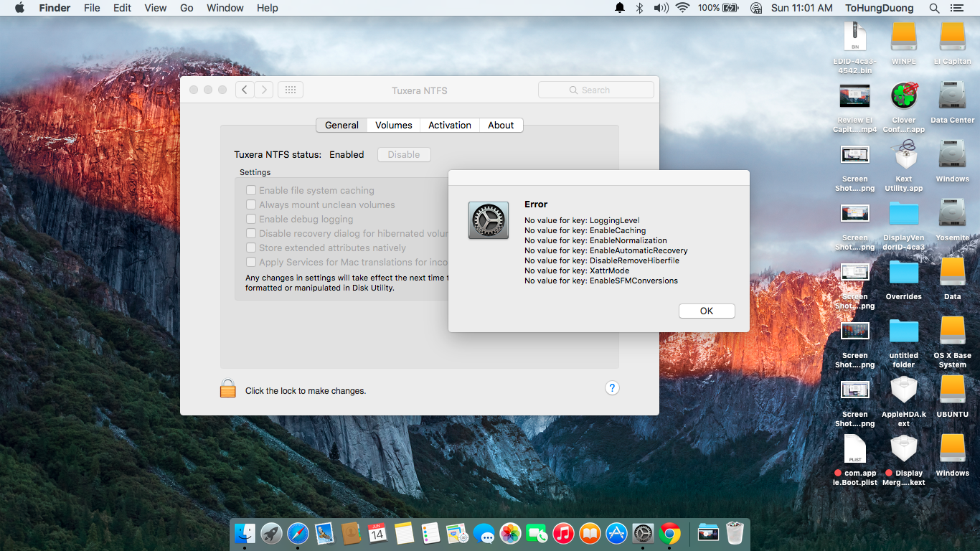The image size is (980, 551).
Task: Enable file system caching checkbox
Action: (251, 191)
